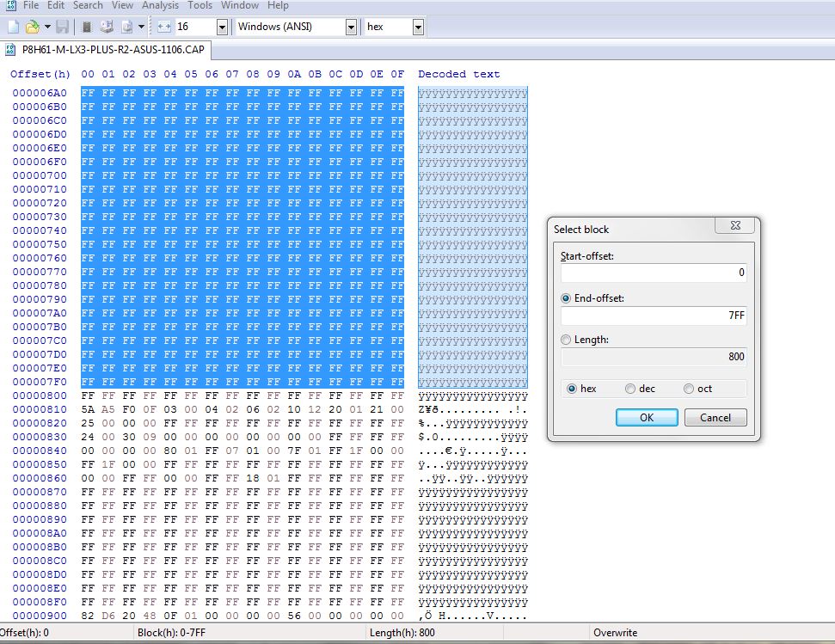The height and width of the screenshot is (644, 835).
Task: Click offset row 00000810
Action: (x=40, y=409)
